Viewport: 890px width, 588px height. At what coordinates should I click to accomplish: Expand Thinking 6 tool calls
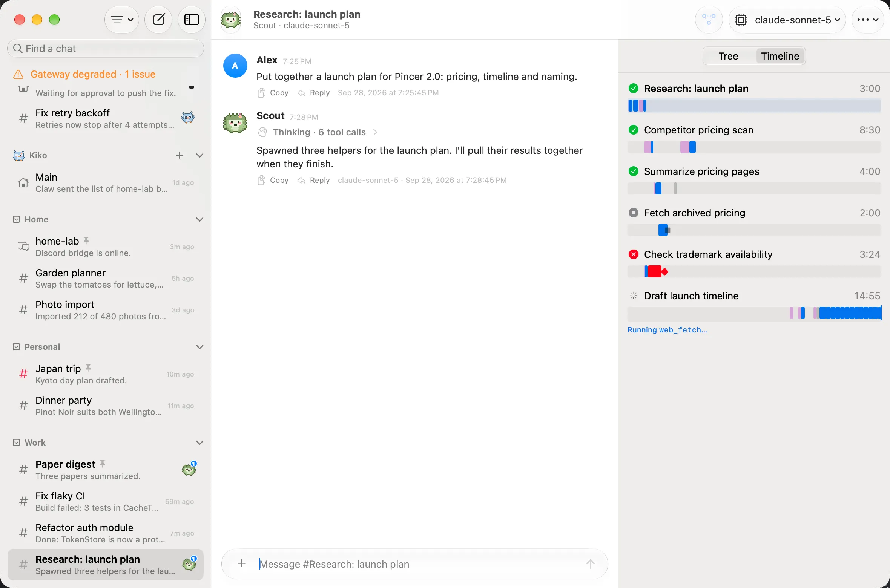[318, 132]
